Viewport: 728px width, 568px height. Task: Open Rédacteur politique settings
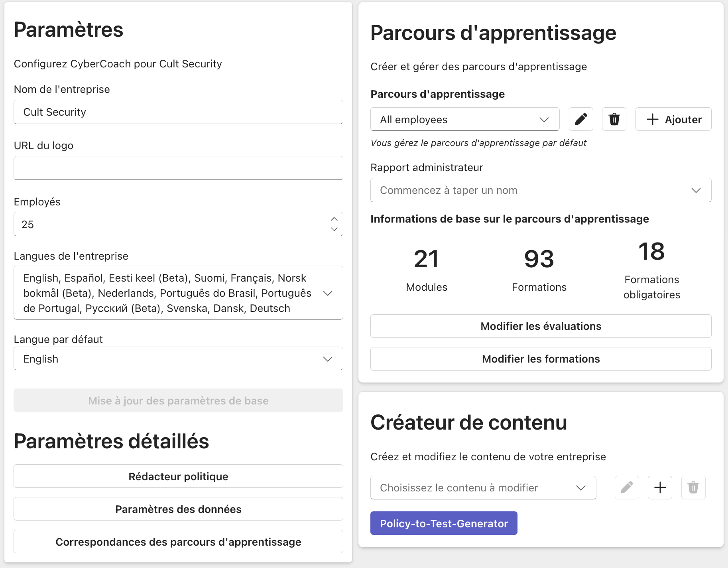pyautogui.click(x=178, y=476)
